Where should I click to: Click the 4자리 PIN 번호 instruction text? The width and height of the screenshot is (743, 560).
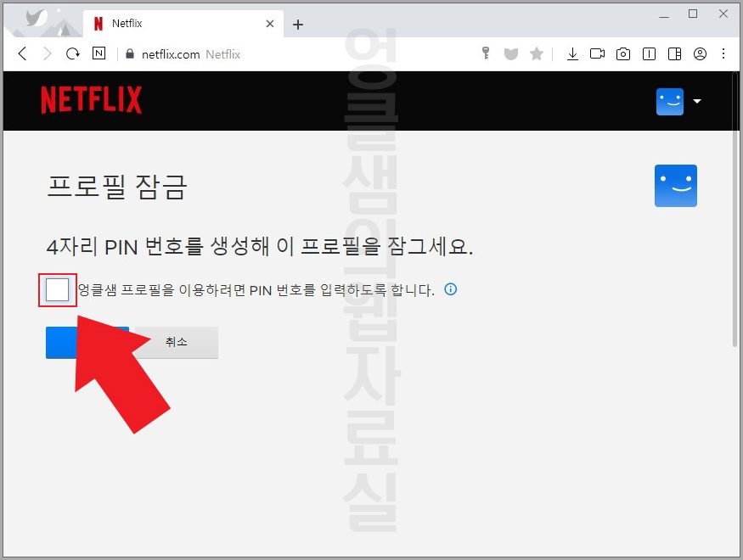(260, 247)
